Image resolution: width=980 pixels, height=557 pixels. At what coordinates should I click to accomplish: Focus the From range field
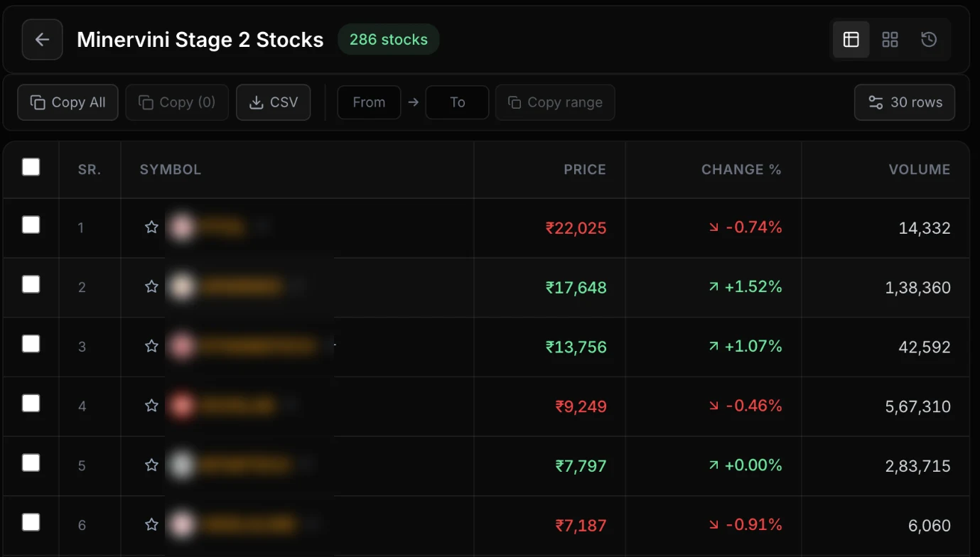pyautogui.click(x=369, y=102)
